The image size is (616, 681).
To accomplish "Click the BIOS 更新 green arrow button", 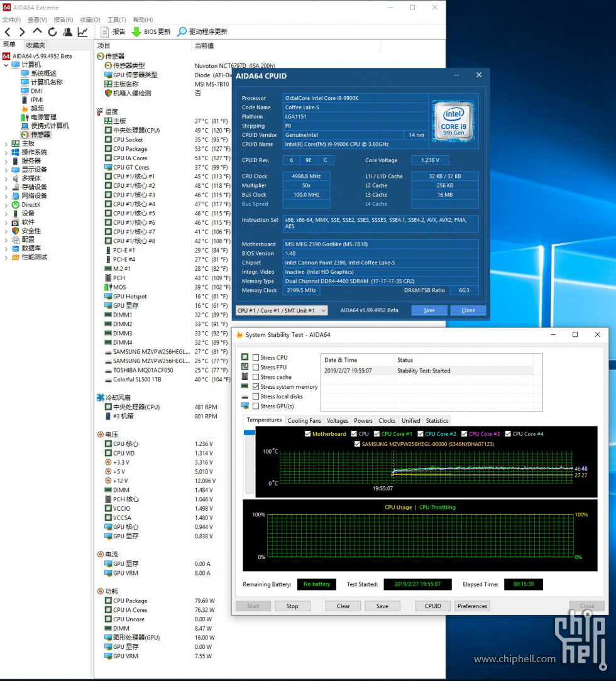I will (x=151, y=31).
